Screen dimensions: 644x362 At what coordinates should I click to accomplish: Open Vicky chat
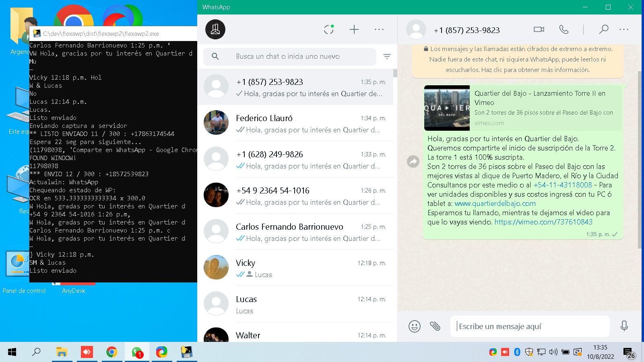pos(295,268)
